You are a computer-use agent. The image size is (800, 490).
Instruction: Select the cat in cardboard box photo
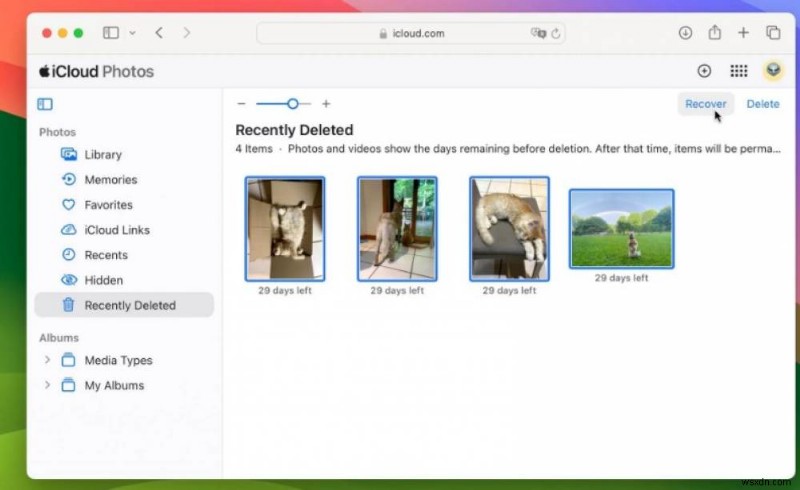click(x=285, y=229)
